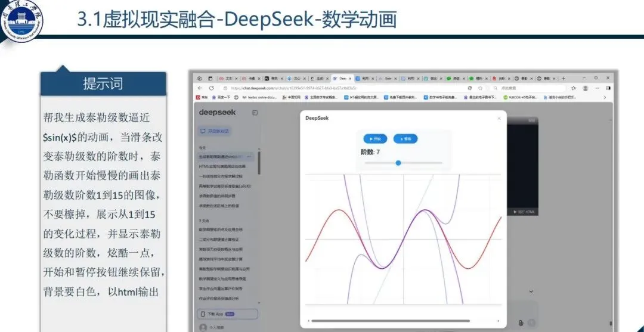Open a new browser tab with the plus button

coord(563,79)
